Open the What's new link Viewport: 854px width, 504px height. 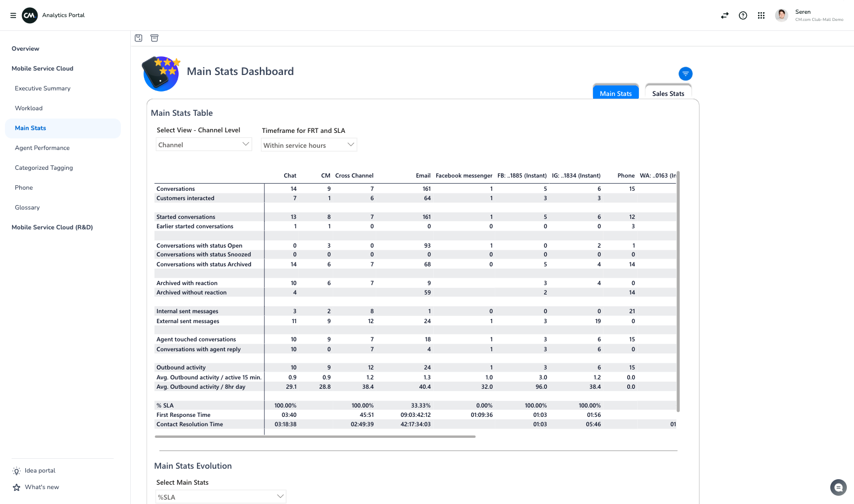(x=41, y=487)
